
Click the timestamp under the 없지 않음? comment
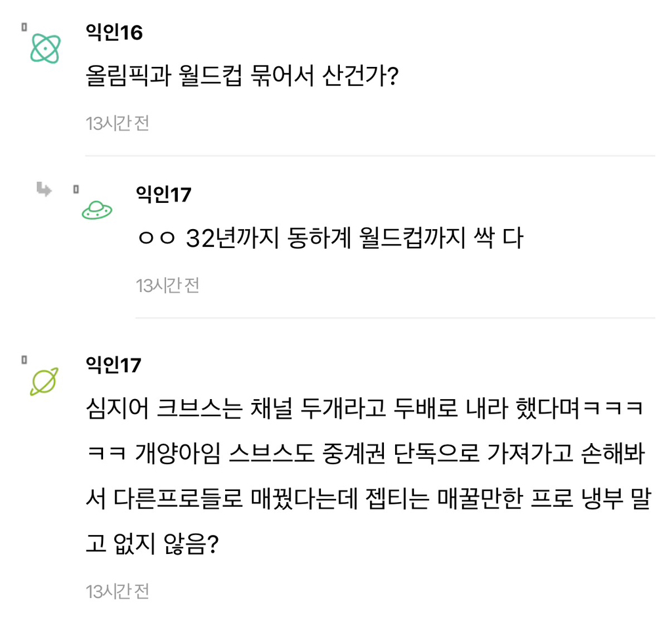tap(117, 591)
